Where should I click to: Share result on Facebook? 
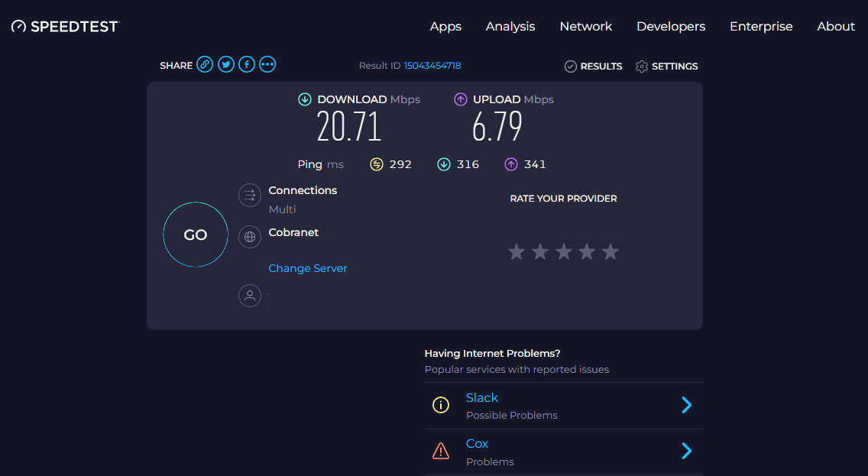tap(246, 65)
